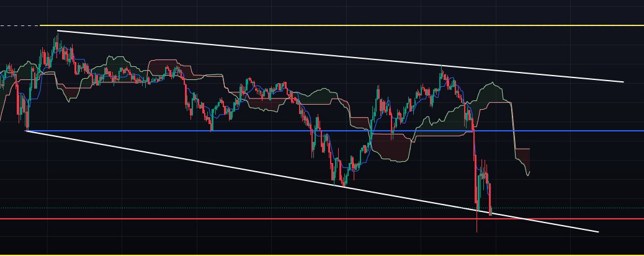Select the yellow horizontal line drawing

(x=342, y=25)
